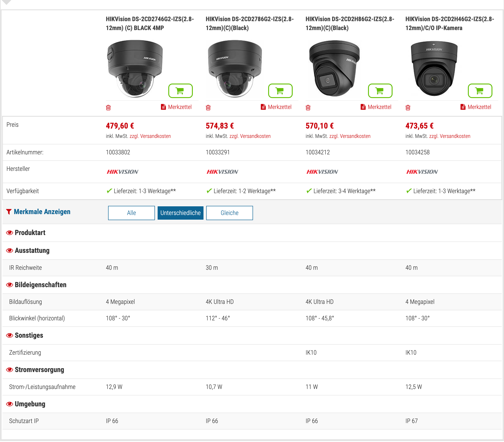
Task: Switch to Gleiche features filter
Action: pos(229,213)
